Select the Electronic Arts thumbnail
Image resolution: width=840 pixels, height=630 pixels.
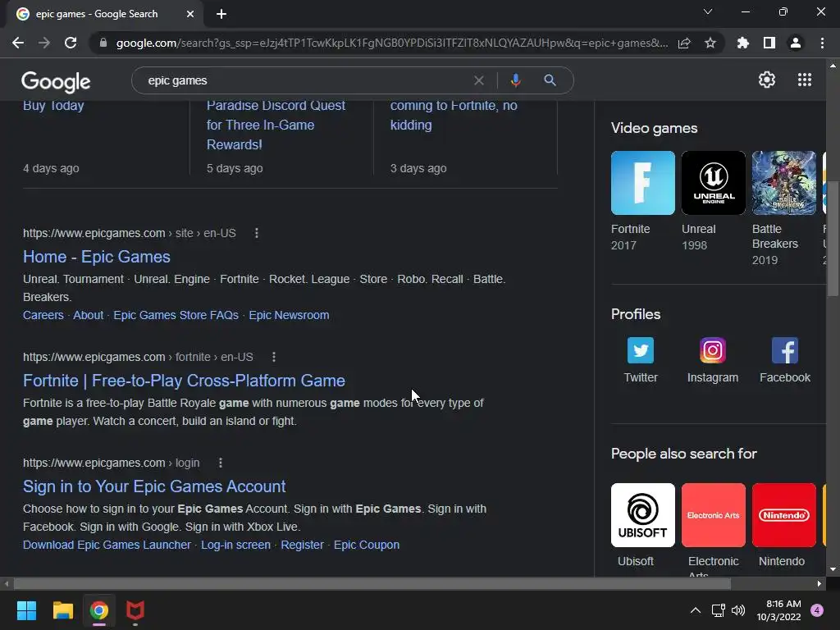tap(713, 515)
